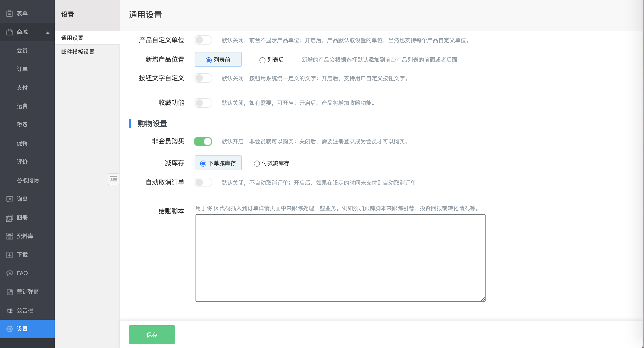Screen dimensions: 644x348
Task: Click the 保存 save button
Action: [152, 334]
